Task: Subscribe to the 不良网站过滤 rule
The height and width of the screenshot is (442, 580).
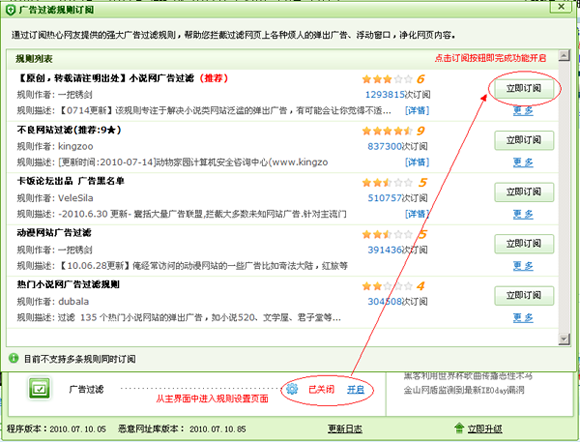Action: (x=524, y=140)
